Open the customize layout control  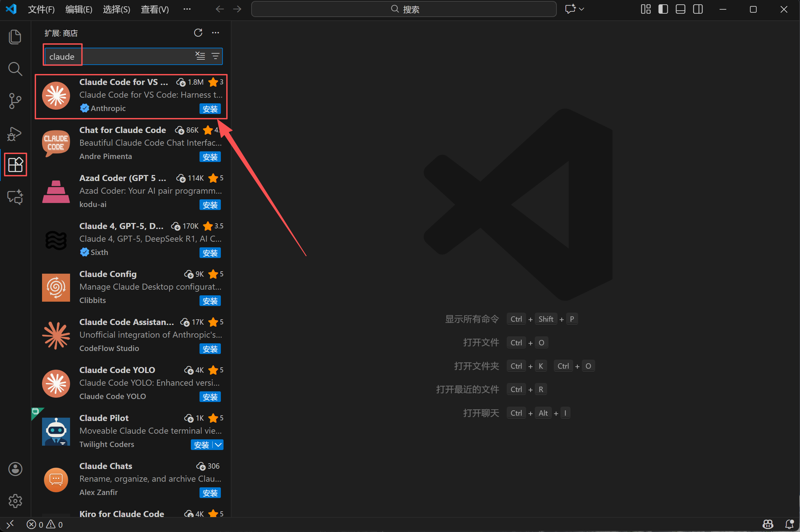pos(646,9)
